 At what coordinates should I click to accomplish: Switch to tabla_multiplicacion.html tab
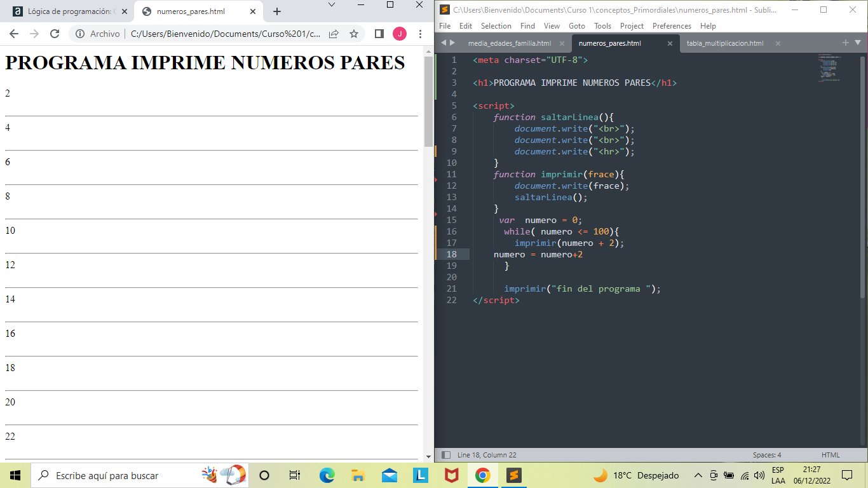click(x=725, y=43)
